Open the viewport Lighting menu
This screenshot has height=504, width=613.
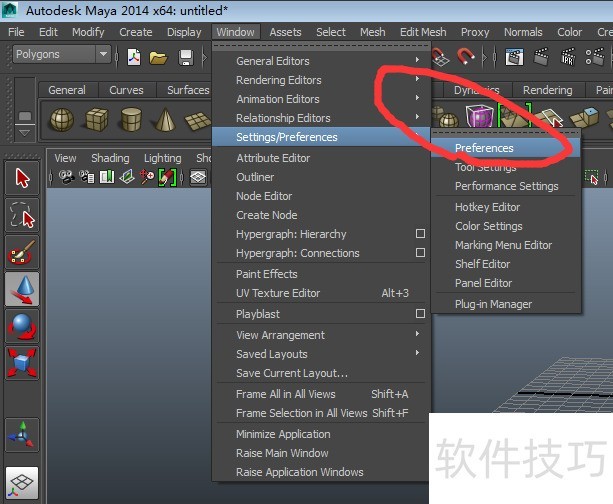[x=162, y=158]
